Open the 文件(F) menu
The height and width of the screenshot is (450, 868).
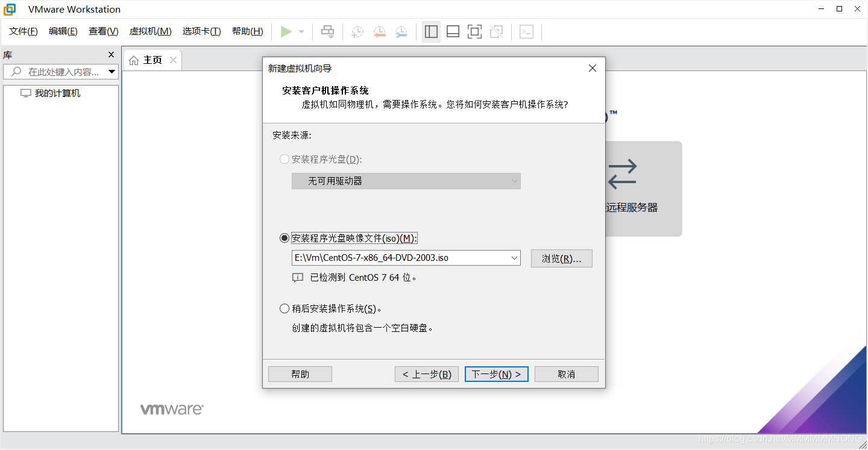coord(24,31)
